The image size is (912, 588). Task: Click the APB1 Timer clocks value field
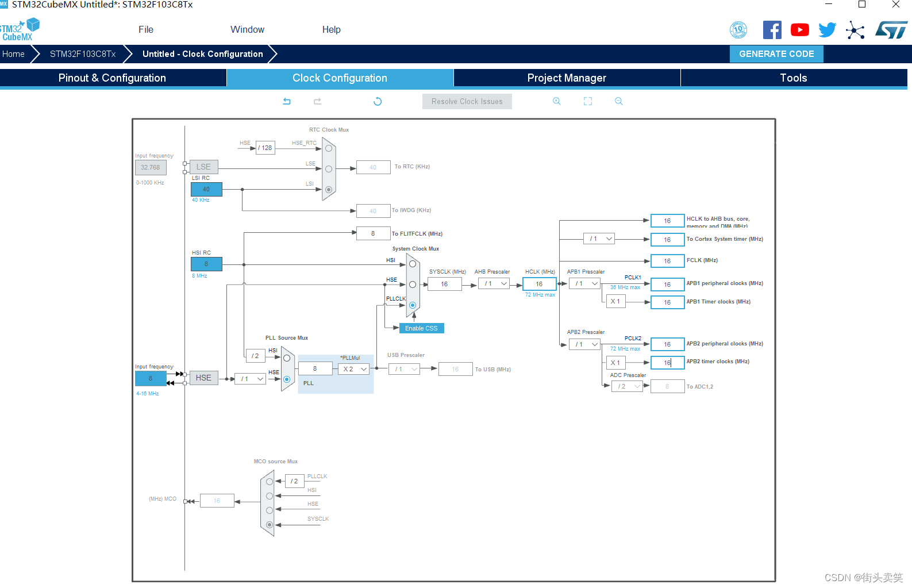point(667,302)
